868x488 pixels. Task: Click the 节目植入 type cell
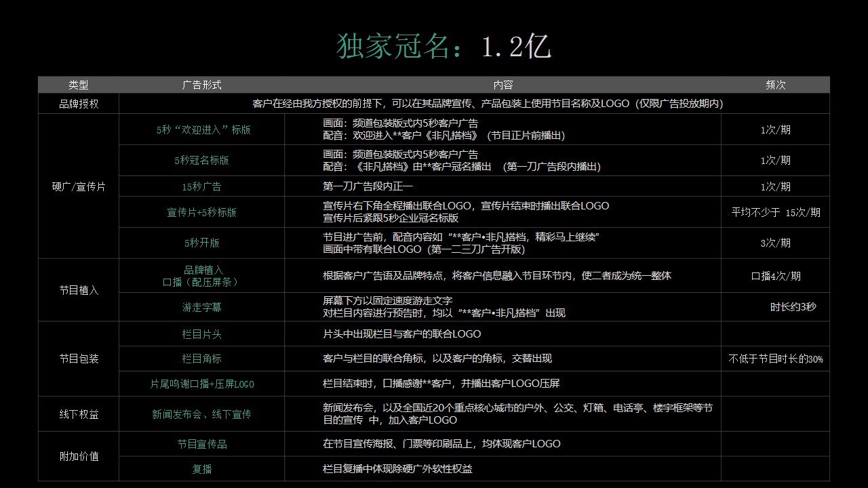(79, 290)
